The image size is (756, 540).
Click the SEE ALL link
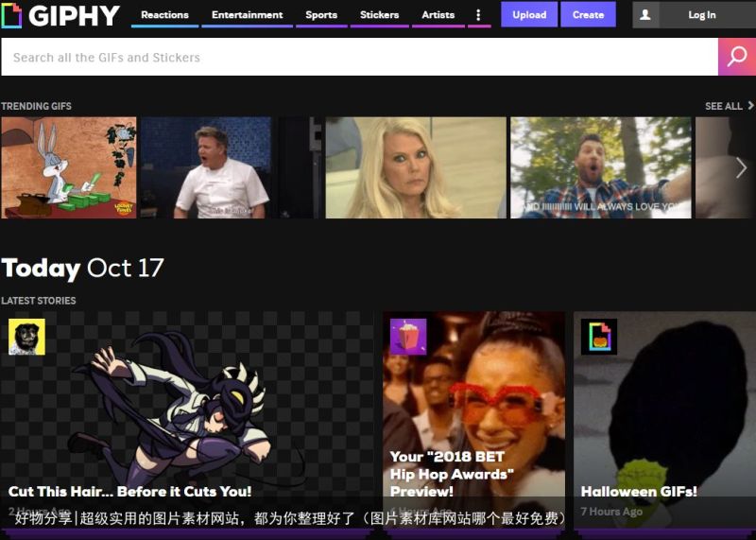724,106
